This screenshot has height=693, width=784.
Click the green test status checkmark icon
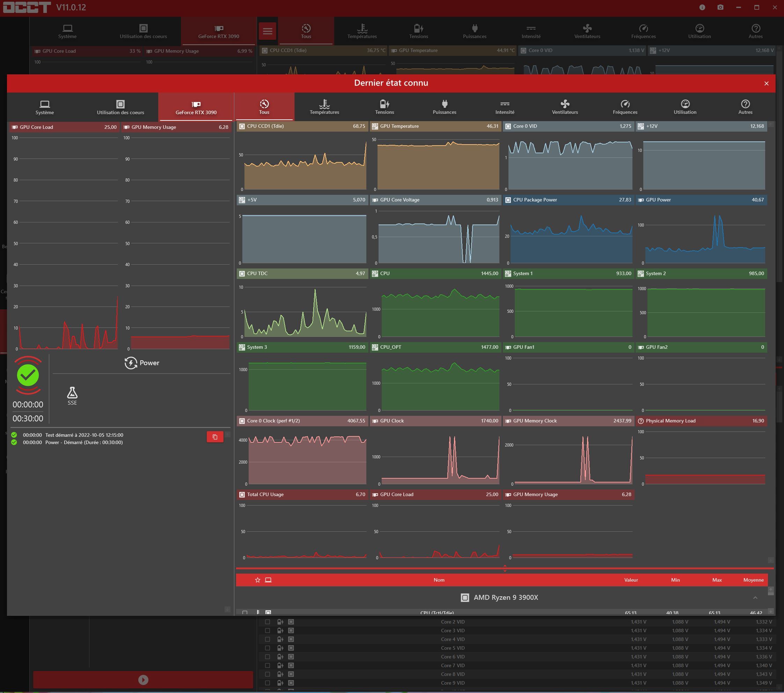pyautogui.click(x=28, y=375)
